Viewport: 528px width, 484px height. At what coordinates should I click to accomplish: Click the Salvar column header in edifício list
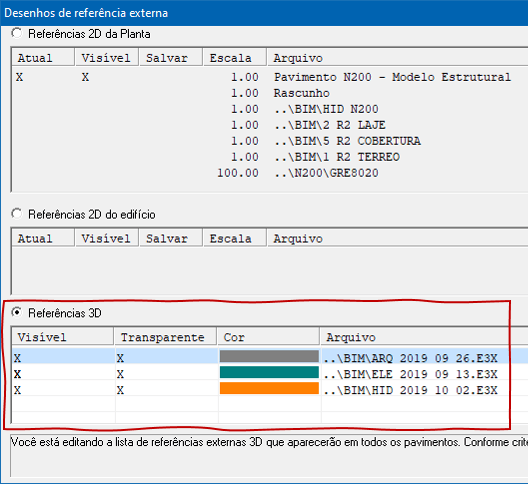pos(171,238)
